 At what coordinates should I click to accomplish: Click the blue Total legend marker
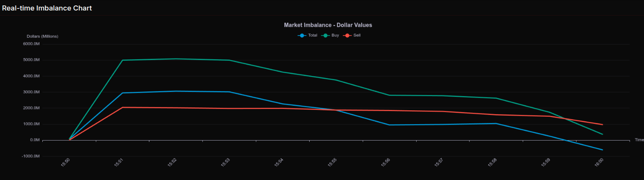[302, 36]
